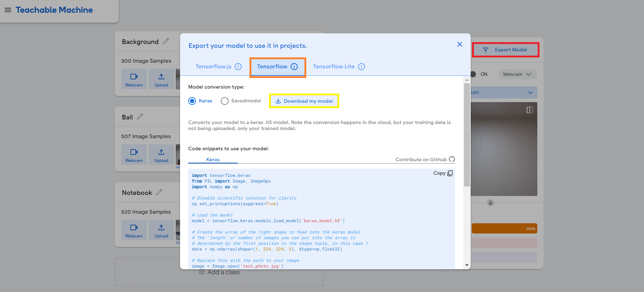Screen dimensions: 644x292
Task: Click Webcam button in Background class
Action: [134, 79]
